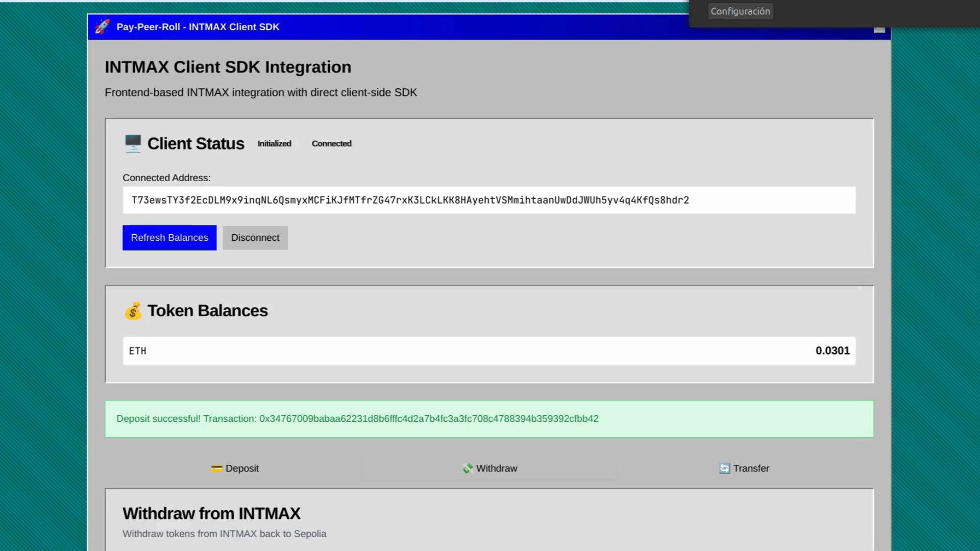The image size is (980, 551).
Task: Click the money bag icon beside Token Balances
Action: coord(133,311)
